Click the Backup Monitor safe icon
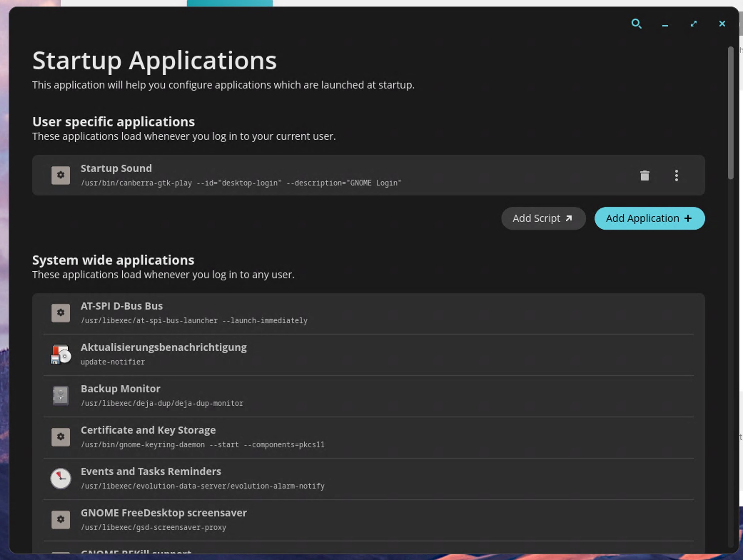743x560 pixels. [x=61, y=396]
